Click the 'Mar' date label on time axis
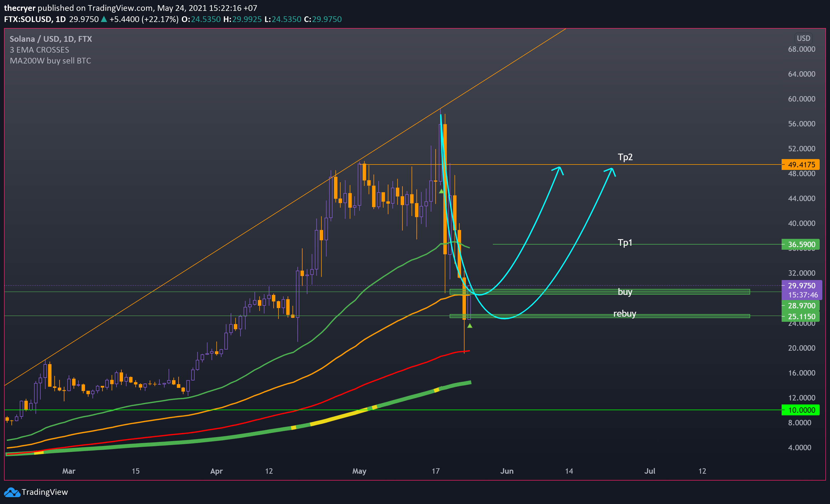The image size is (830, 504). 69,471
